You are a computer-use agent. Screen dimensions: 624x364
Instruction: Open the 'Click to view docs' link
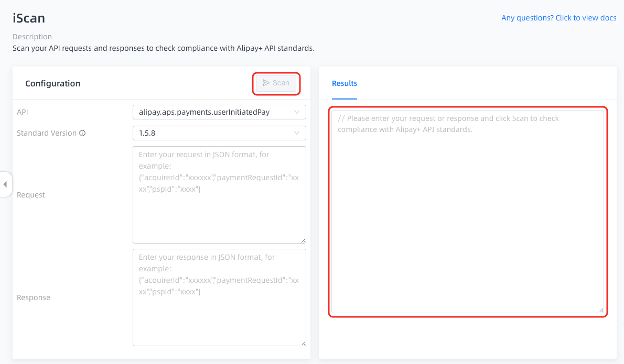(x=559, y=18)
